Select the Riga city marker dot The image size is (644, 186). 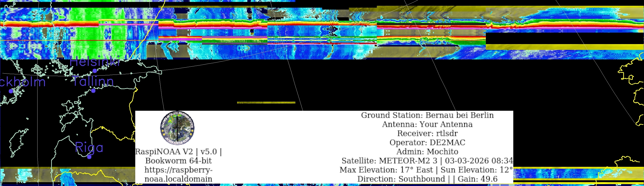click(89, 157)
